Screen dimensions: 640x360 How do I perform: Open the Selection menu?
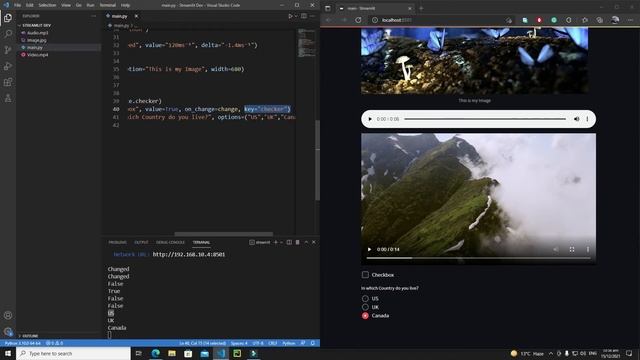47,5
